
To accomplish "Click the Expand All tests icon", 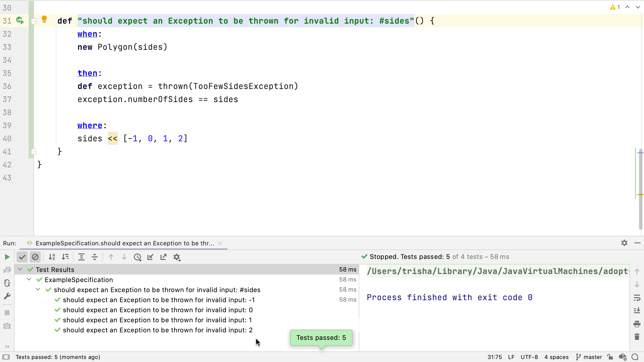I will click(x=81, y=257).
